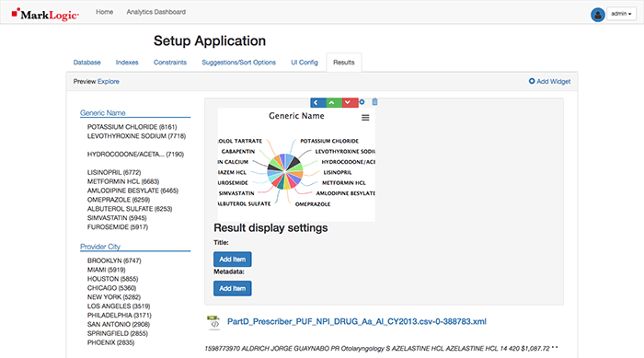This screenshot has height=358, width=644.
Task: Click the XML document icon in result
Action: (x=213, y=322)
